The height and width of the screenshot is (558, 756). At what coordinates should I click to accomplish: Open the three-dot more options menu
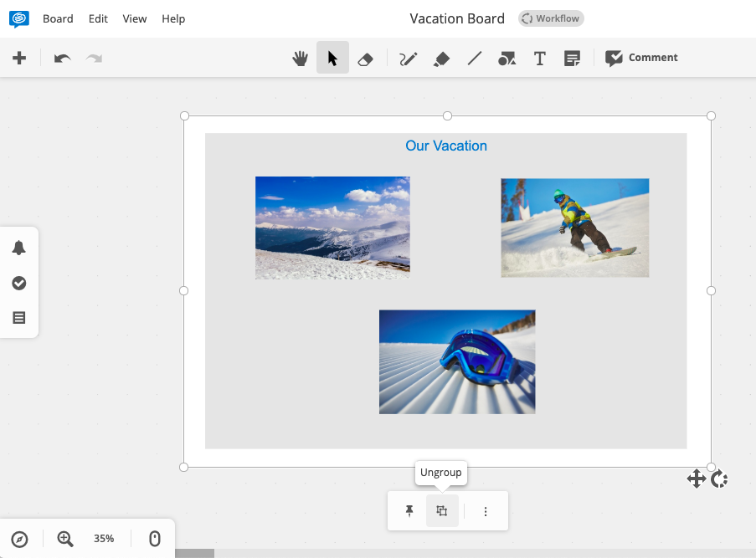(486, 511)
